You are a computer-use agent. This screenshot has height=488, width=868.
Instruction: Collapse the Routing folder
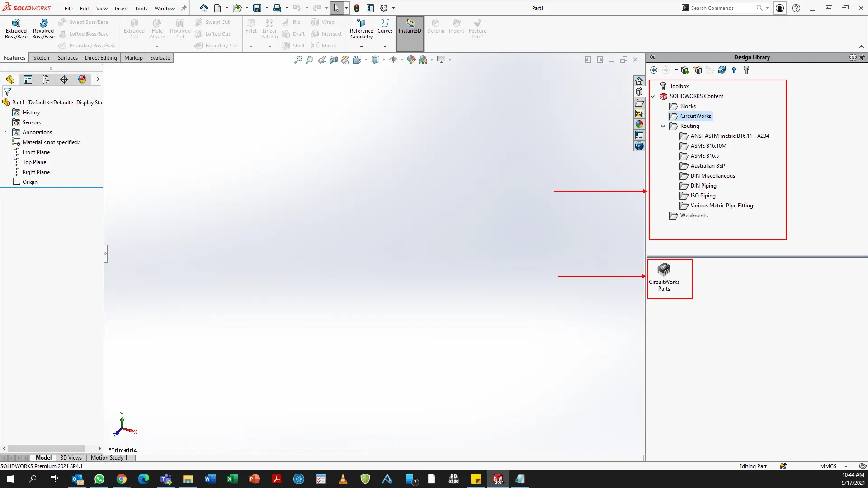pyautogui.click(x=663, y=127)
